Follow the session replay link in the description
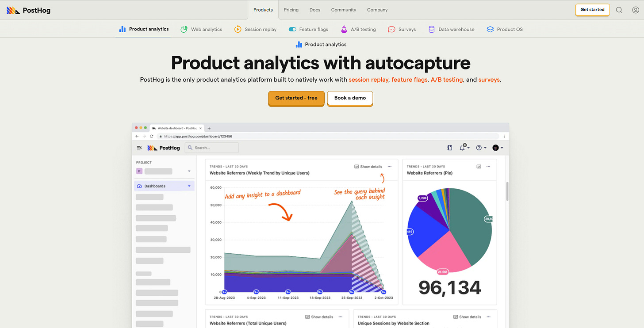The height and width of the screenshot is (328, 644). pos(368,80)
